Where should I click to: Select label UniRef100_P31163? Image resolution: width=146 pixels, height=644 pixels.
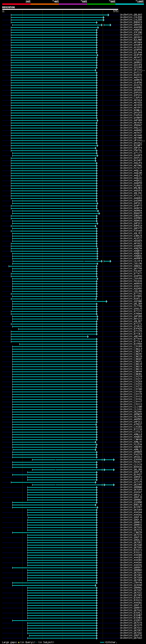131,60
